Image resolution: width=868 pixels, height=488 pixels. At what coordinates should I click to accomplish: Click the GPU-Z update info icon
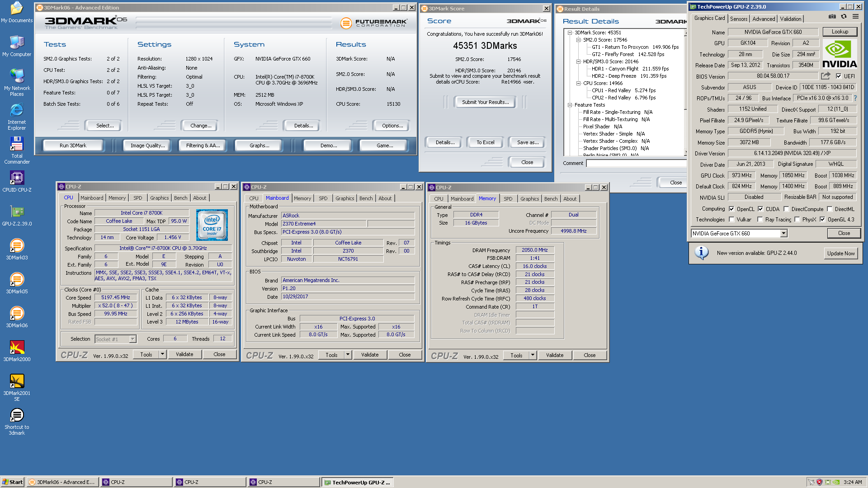click(x=701, y=253)
